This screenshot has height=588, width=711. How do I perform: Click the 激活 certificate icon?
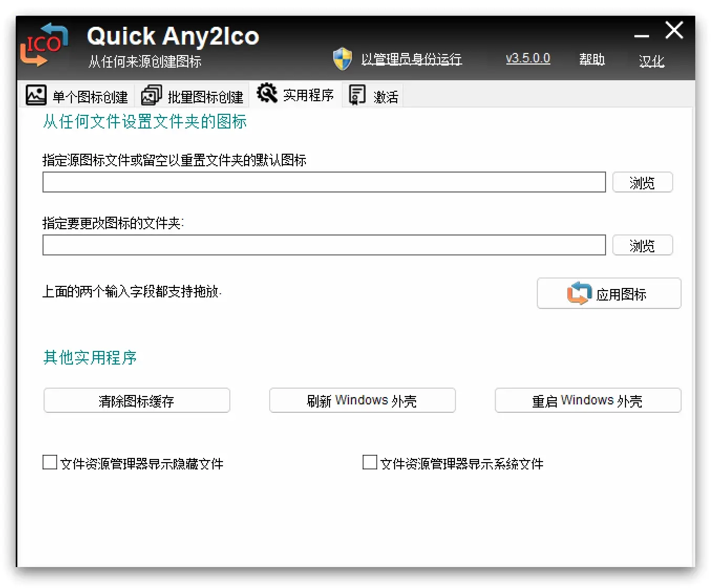click(357, 95)
